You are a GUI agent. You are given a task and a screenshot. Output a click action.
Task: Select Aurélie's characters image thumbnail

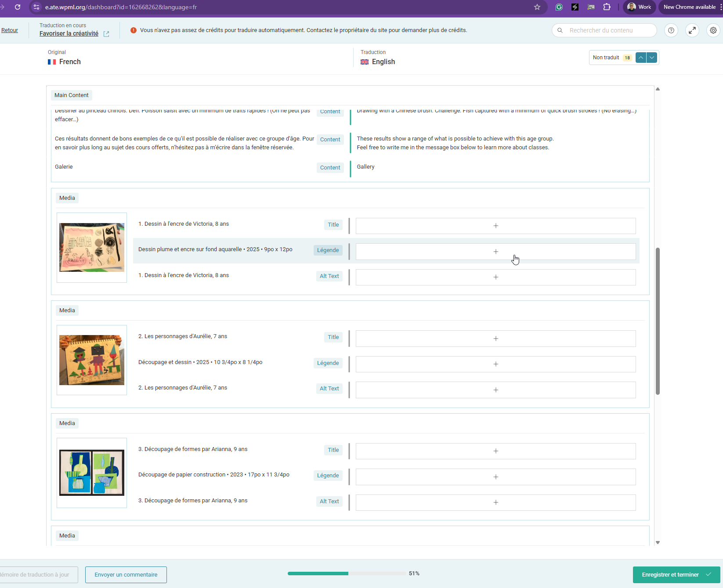[92, 360]
